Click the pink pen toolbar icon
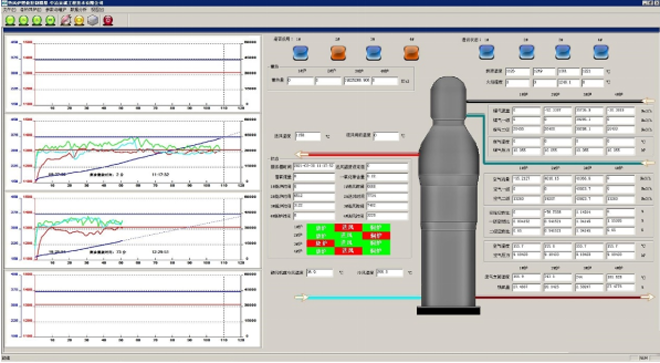 click(x=66, y=20)
